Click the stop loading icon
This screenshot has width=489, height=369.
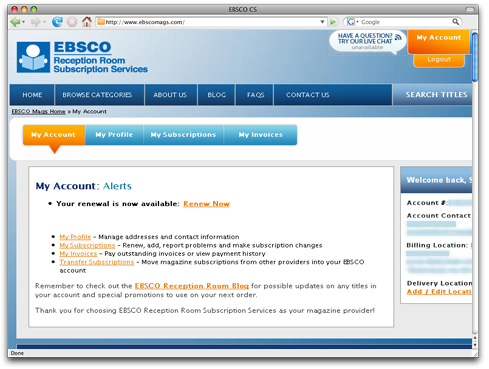(x=72, y=22)
